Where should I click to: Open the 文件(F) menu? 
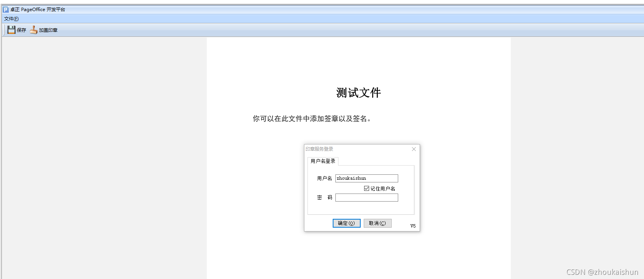point(11,19)
